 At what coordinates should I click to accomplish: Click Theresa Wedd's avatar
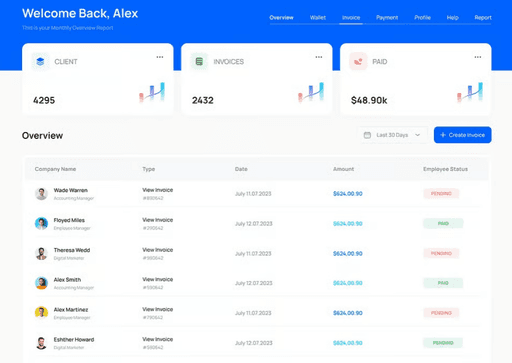(x=41, y=253)
